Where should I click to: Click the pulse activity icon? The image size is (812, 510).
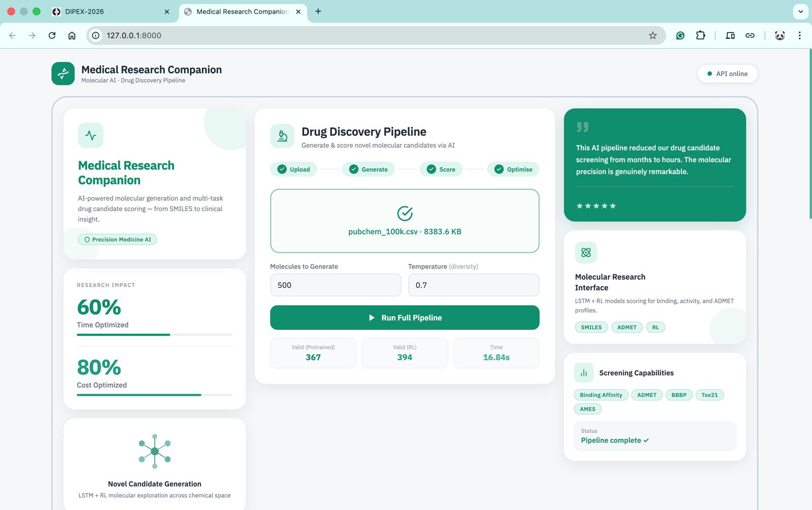91,135
